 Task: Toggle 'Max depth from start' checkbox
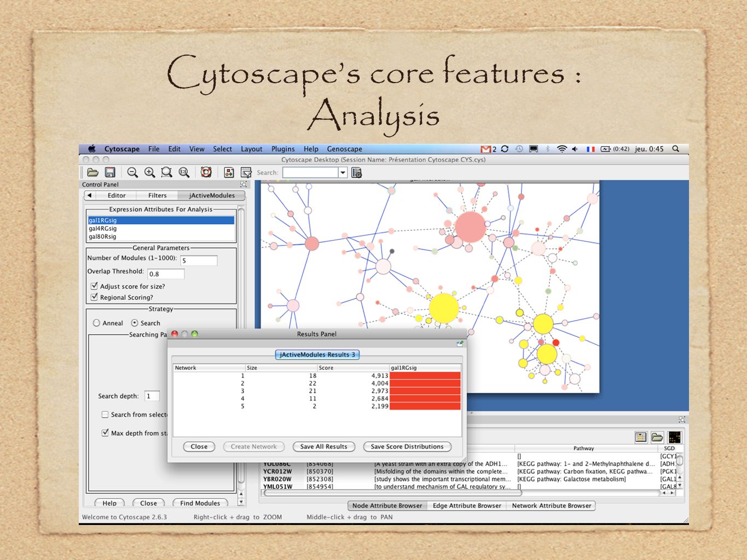[105, 433]
